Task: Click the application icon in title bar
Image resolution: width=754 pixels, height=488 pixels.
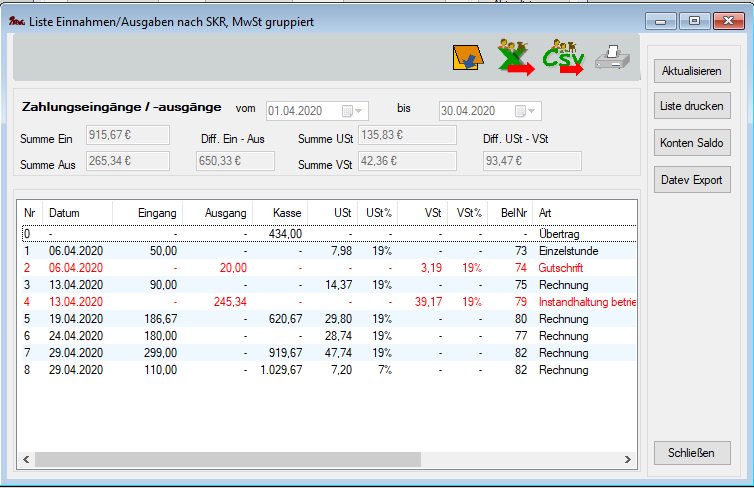Action: point(16,18)
